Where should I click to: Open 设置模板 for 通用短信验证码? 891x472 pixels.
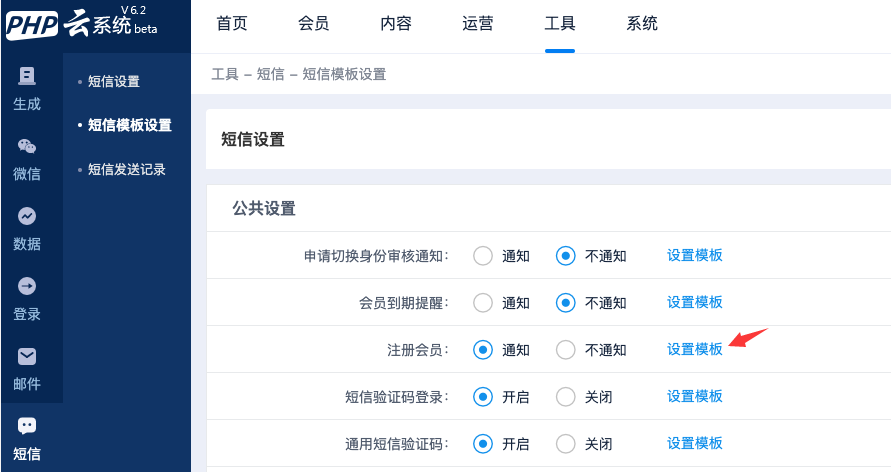coord(695,443)
